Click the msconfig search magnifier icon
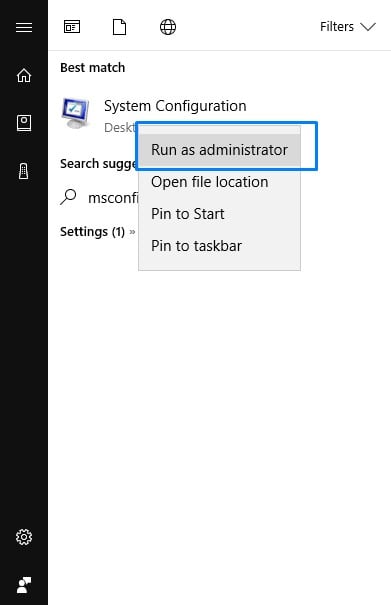Viewport: 391px width, 605px height. [x=68, y=197]
